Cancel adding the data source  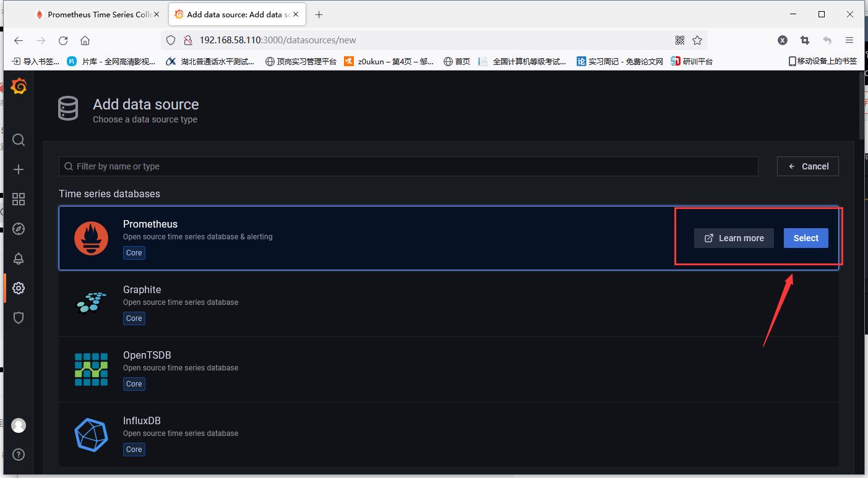point(808,166)
